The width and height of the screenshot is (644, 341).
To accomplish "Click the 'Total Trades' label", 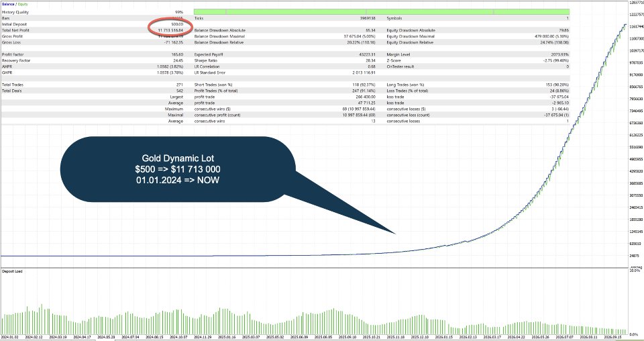I will (x=12, y=85).
